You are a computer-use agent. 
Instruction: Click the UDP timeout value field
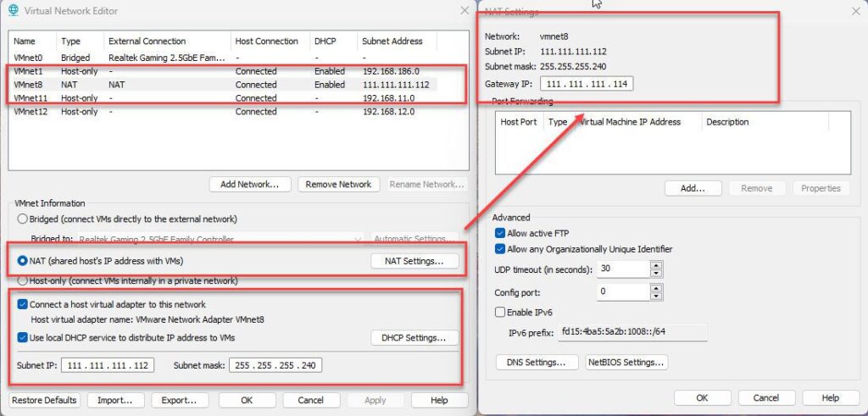tap(623, 269)
